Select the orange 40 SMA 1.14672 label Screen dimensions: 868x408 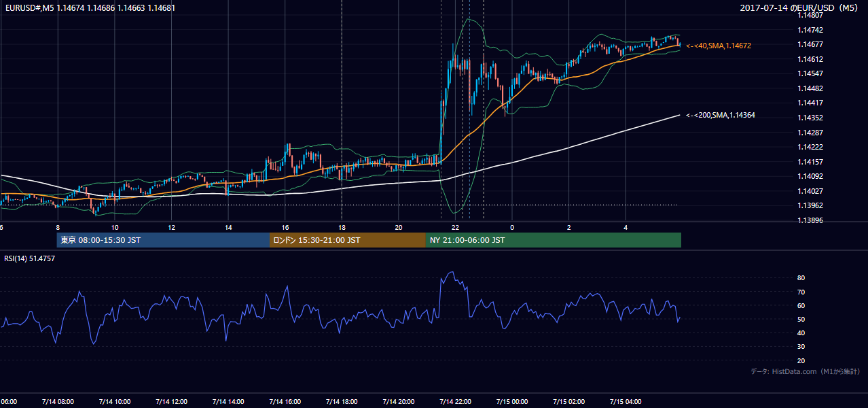click(x=719, y=45)
